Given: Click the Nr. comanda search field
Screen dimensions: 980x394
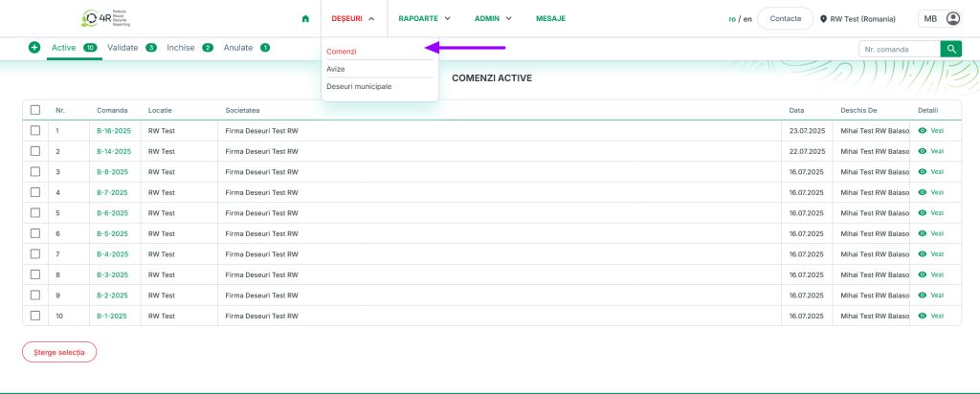Looking at the screenshot, I should (899, 48).
